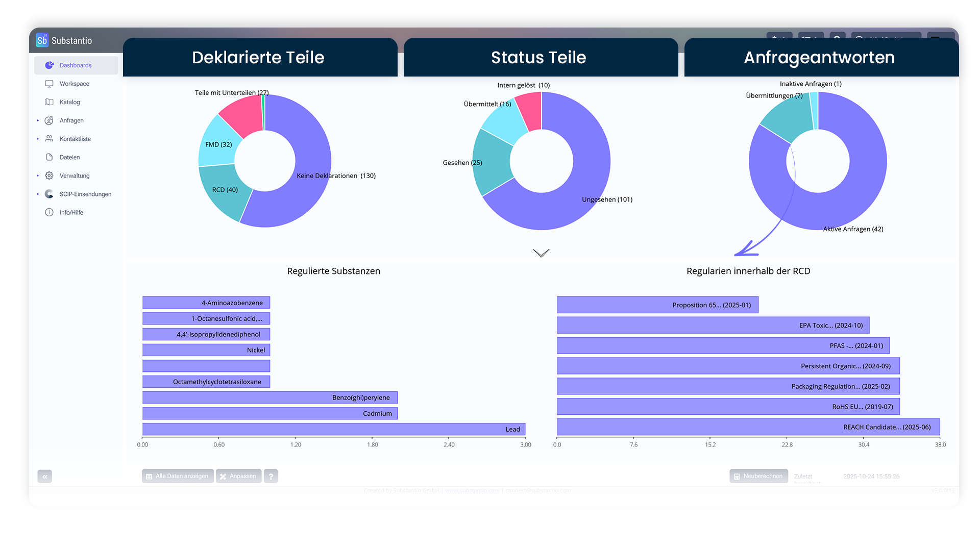Click the Workspace monitor icon
980x551 pixels.
pos(49,84)
